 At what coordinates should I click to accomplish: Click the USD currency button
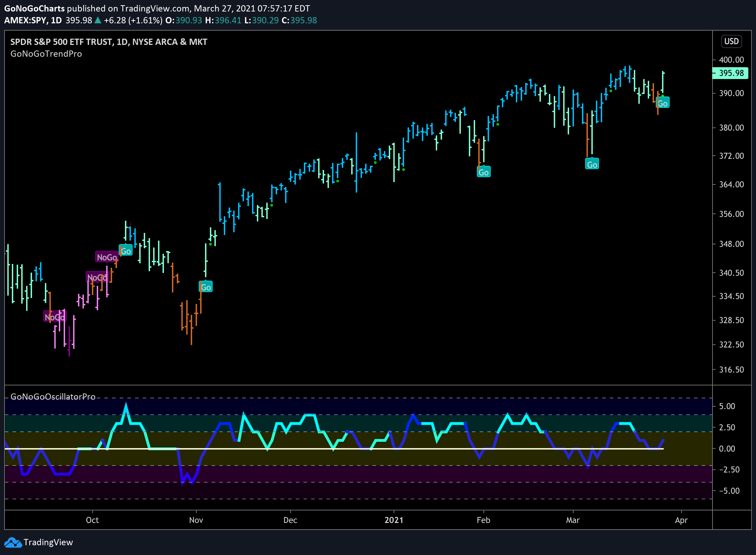pyautogui.click(x=731, y=41)
